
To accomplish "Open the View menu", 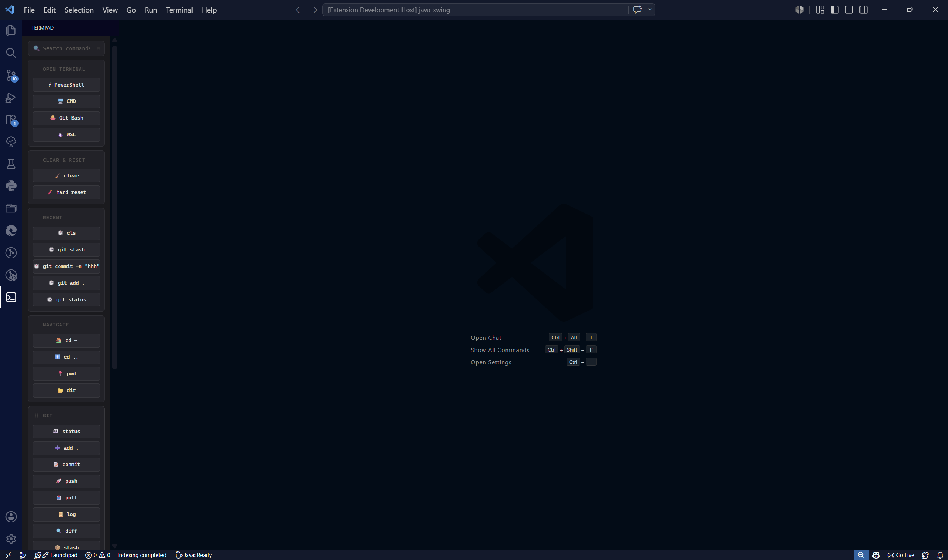I will pos(110,10).
